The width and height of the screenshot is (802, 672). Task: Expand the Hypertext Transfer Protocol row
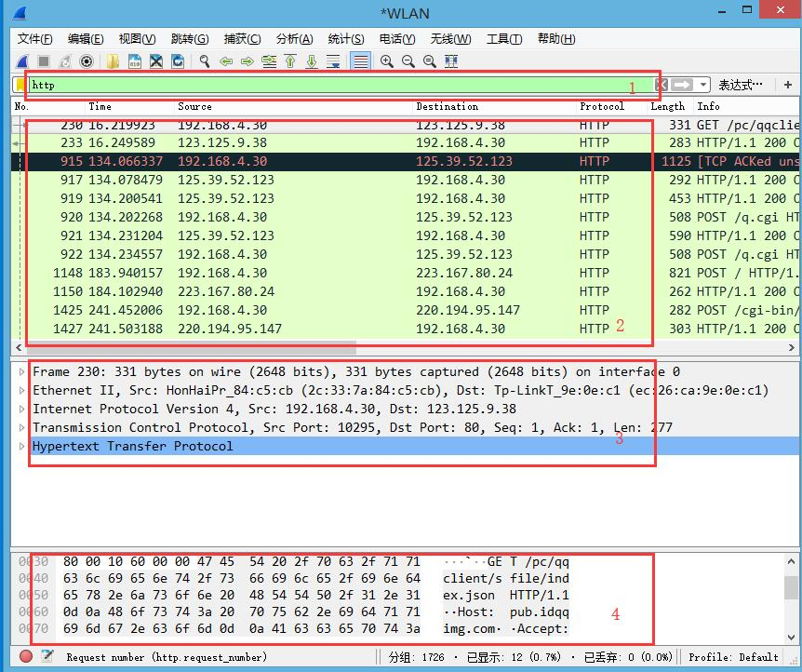(21, 447)
